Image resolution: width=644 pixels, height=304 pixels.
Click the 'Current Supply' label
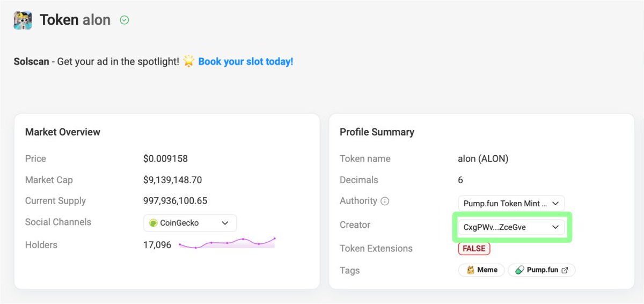[55, 201]
